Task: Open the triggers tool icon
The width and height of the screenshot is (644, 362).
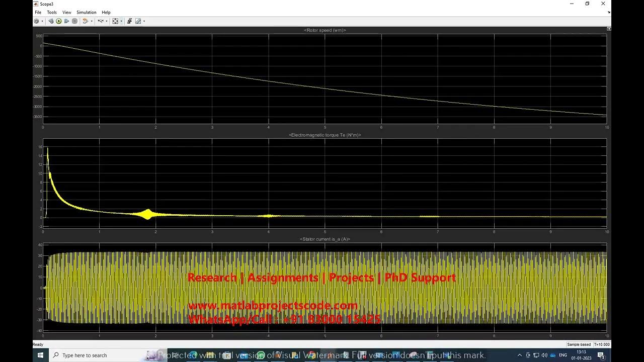Action: point(130,21)
